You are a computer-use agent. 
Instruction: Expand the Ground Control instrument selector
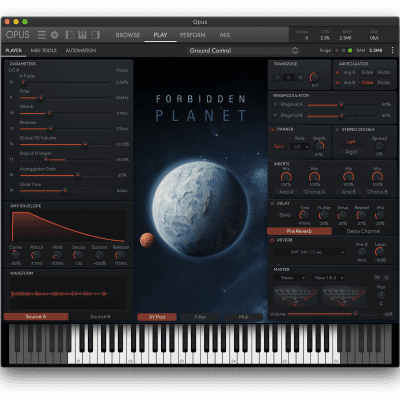pos(243,51)
